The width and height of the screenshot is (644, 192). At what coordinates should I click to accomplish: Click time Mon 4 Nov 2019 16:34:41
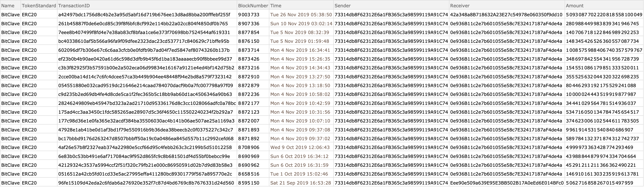pos(300,50)
